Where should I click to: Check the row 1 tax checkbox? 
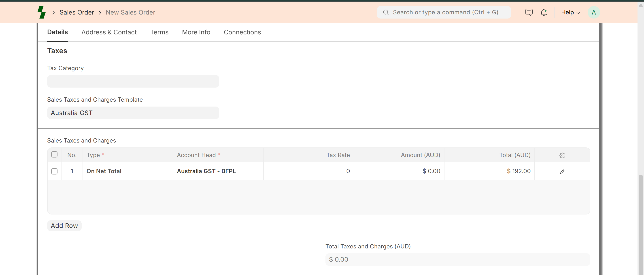pyautogui.click(x=54, y=171)
